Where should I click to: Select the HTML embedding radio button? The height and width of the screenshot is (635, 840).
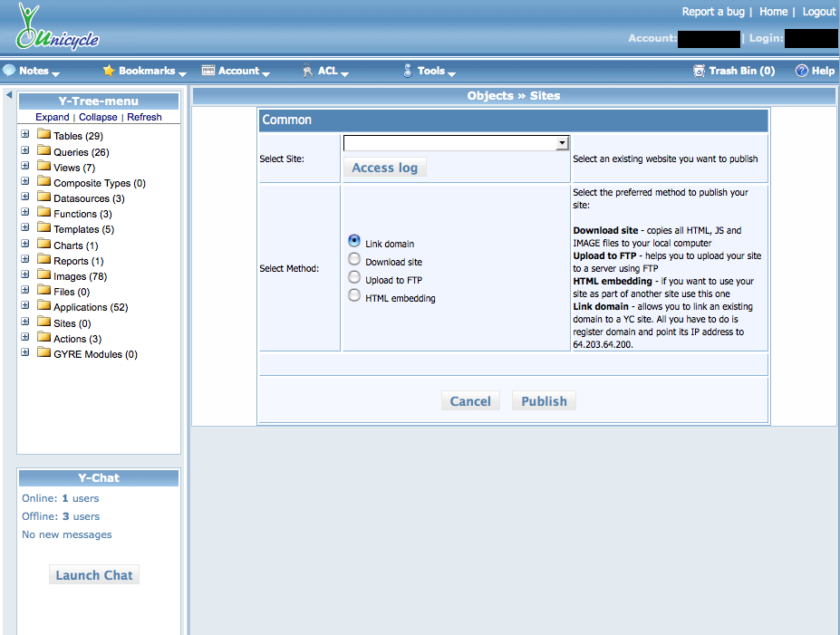(354, 296)
